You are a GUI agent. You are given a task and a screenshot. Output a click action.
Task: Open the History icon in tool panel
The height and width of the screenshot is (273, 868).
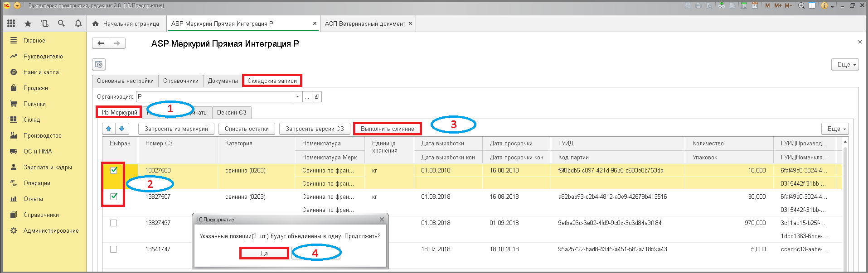coord(44,24)
